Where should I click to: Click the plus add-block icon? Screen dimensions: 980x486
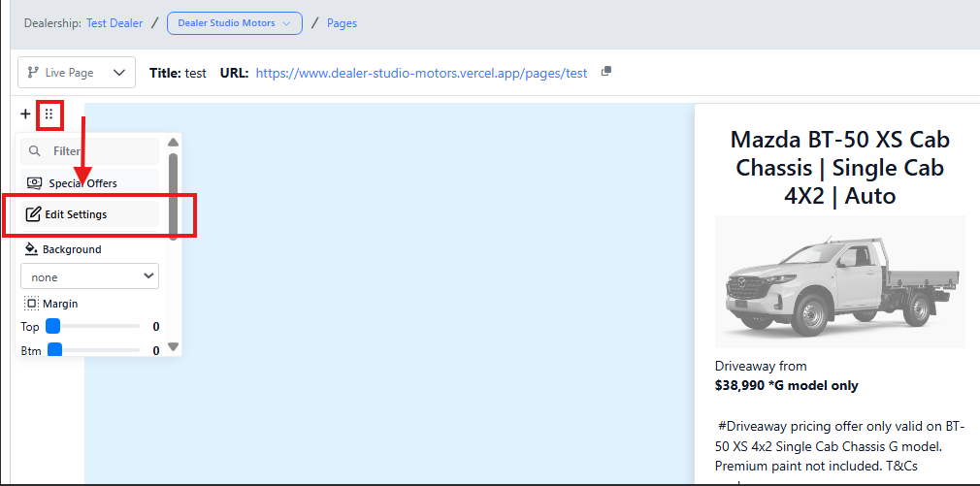click(x=25, y=114)
